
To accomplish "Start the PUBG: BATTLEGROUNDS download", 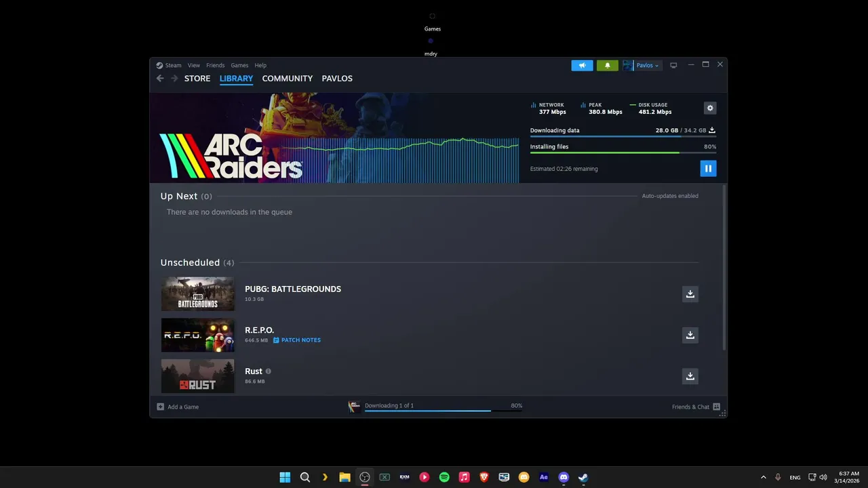I will coord(690,293).
